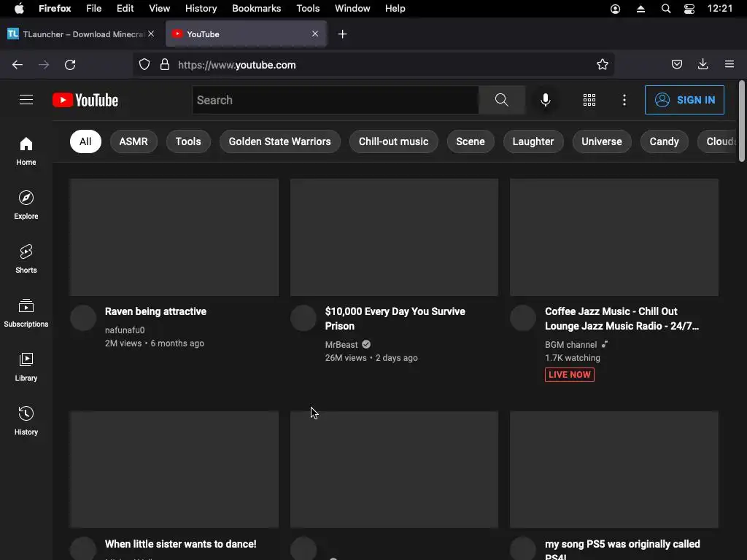Click the page vertical scrollbar
Screen dimensions: 747x560
pos(741,122)
